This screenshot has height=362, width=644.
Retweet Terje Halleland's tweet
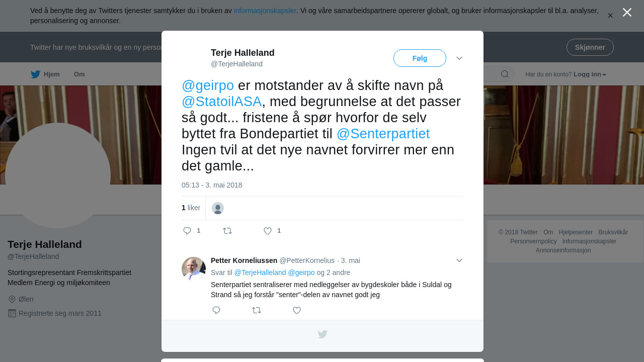coord(227,231)
